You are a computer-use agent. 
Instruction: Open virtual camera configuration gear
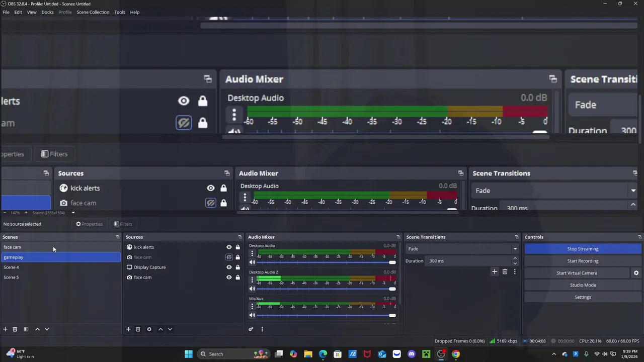(x=636, y=273)
